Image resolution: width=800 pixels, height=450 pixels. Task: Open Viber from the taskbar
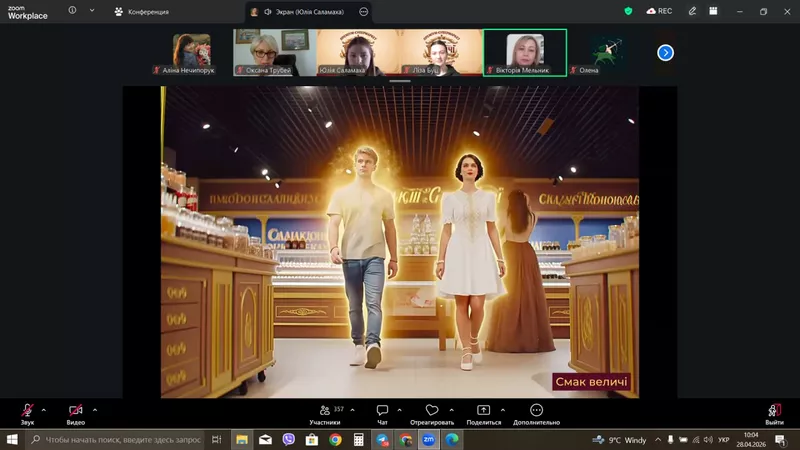(289, 439)
